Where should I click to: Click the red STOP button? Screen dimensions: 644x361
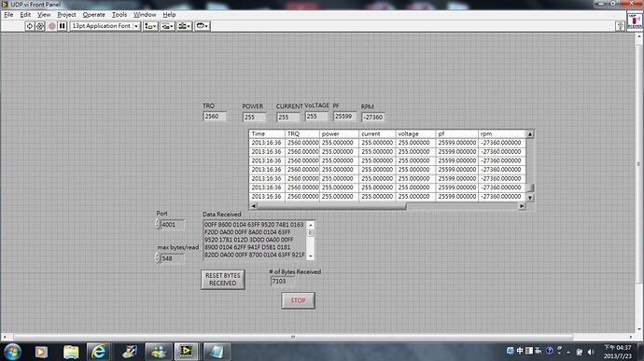click(298, 300)
